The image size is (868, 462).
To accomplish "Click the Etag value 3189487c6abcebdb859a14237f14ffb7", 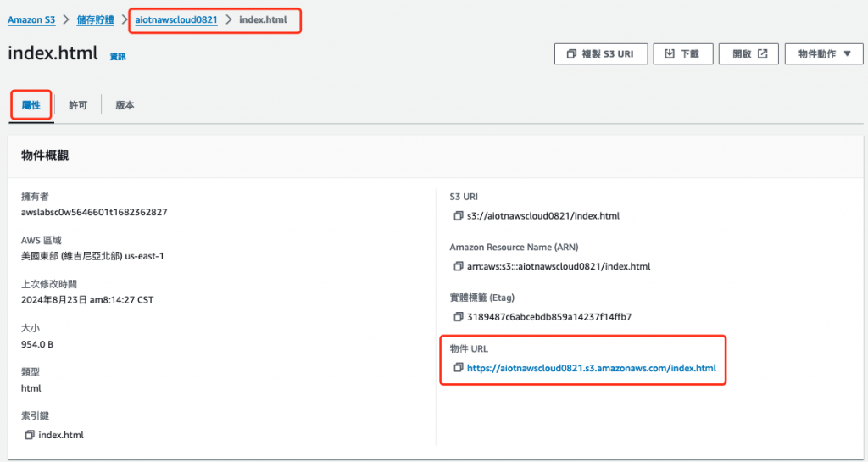I will (549, 317).
